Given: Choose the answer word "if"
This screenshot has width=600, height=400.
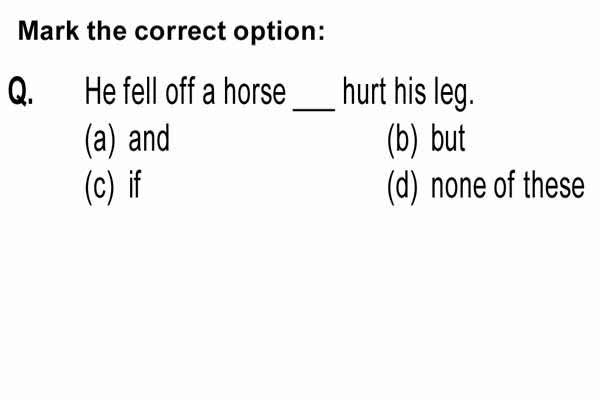Looking at the screenshot, I should (135, 185).
